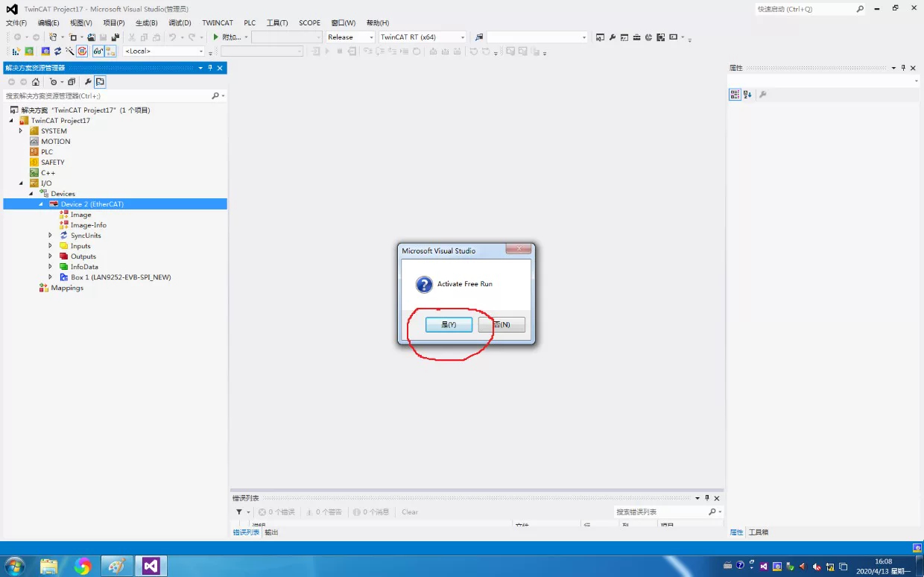Open Windows Start menu
The height and width of the screenshot is (577, 924).
tap(13, 566)
